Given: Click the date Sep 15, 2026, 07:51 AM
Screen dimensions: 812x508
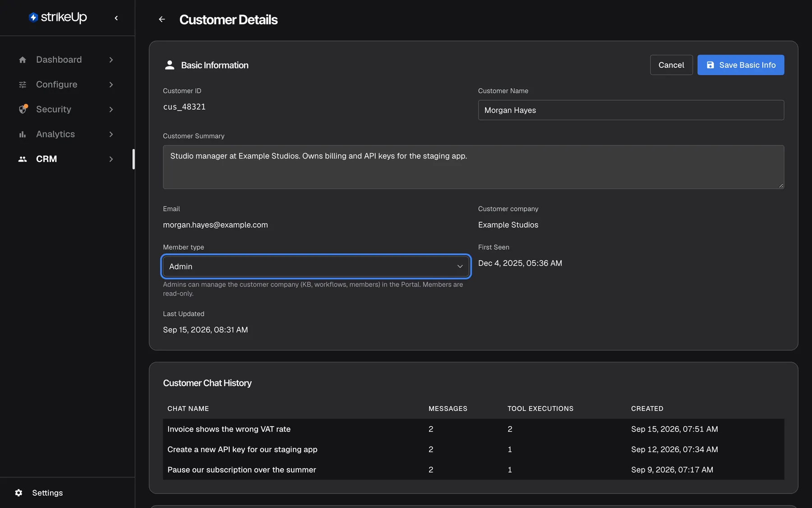Looking at the screenshot, I should pos(674,429).
